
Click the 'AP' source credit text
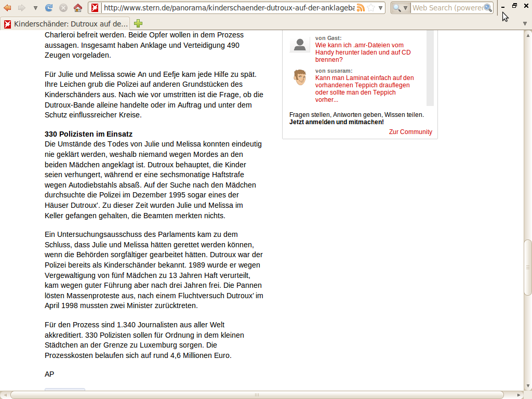(x=49, y=374)
